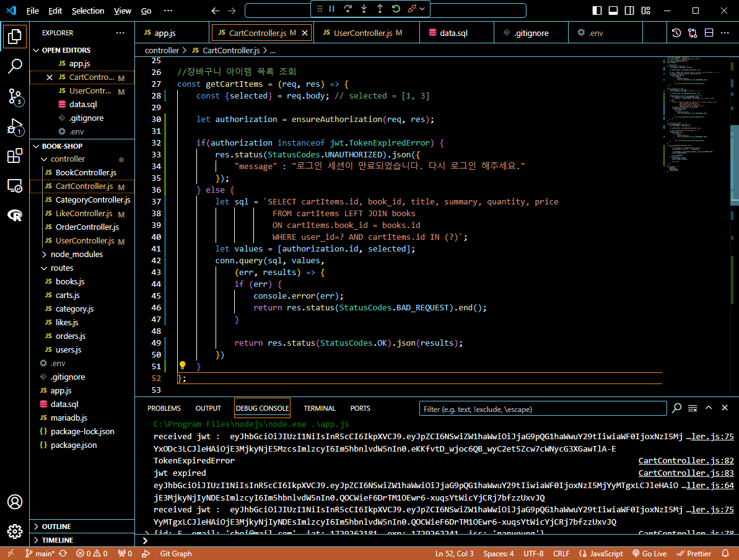739x560 pixels.
Task: Open Remote Explorer activity bar icon
Action: [15, 186]
